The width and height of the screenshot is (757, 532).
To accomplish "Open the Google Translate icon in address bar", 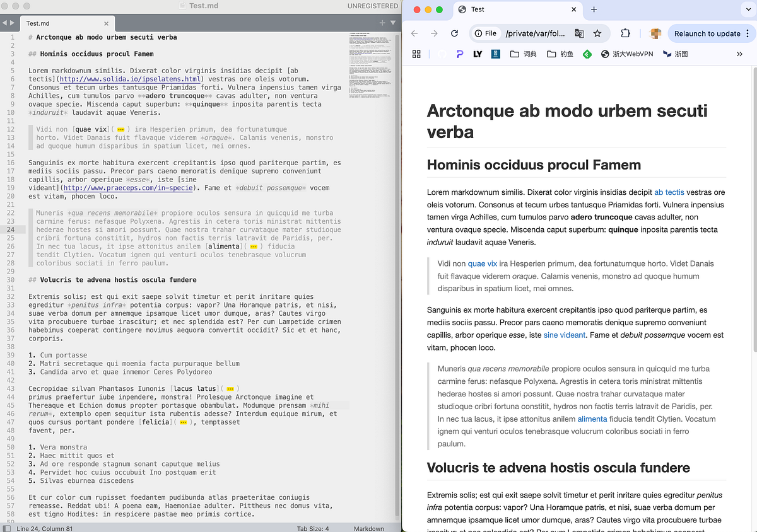I will [580, 33].
